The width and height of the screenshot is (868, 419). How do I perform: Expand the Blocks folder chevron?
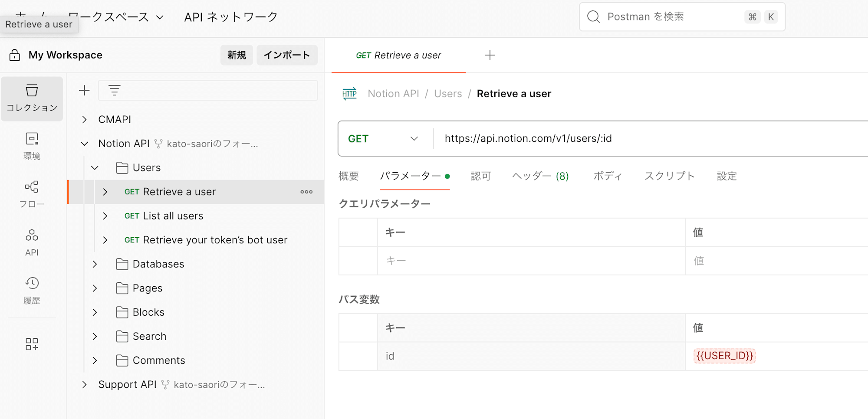(95, 312)
